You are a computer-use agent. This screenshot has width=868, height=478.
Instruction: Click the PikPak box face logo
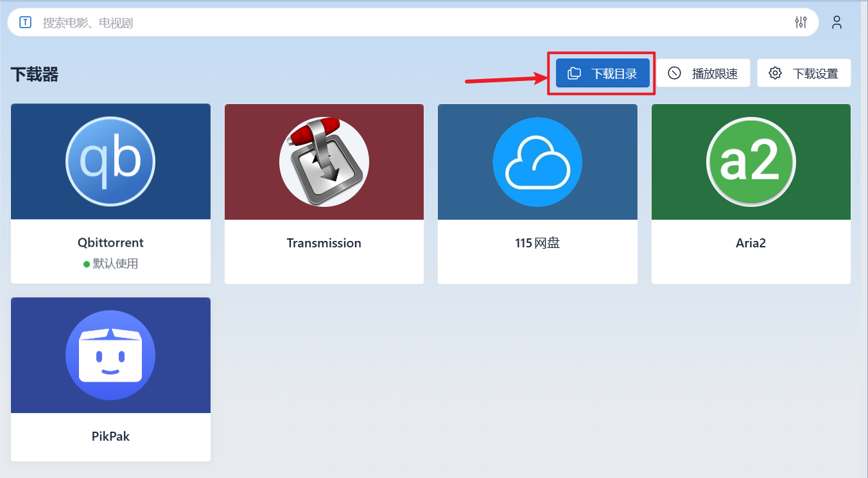pyautogui.click(x=110, y=355)
